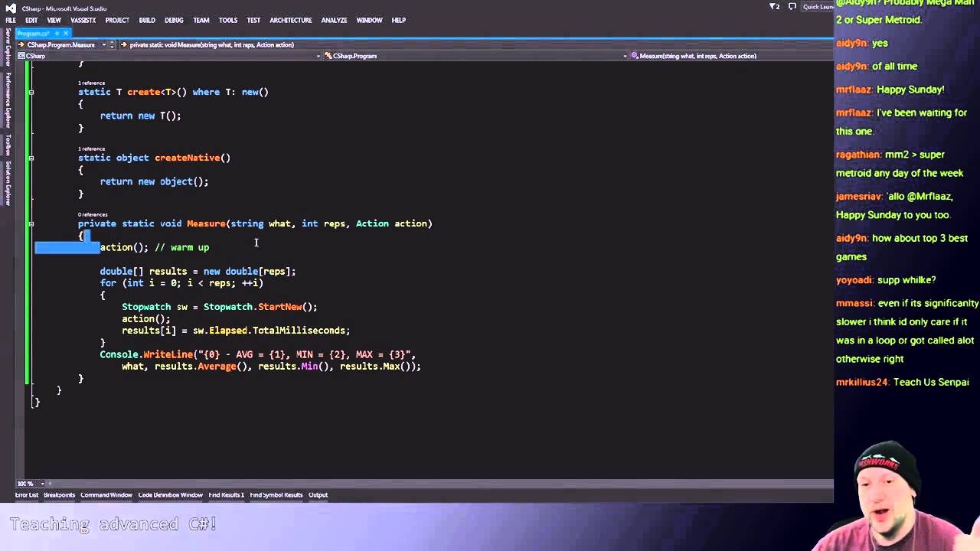
Task: Open the Server Explorer side tab
Action: [x=8, y=49]
